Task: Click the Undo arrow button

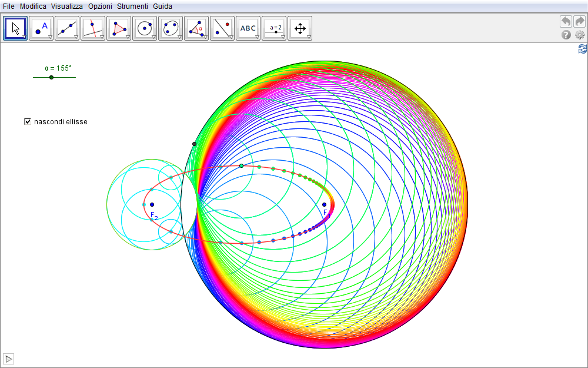Action: pos(566,22)
